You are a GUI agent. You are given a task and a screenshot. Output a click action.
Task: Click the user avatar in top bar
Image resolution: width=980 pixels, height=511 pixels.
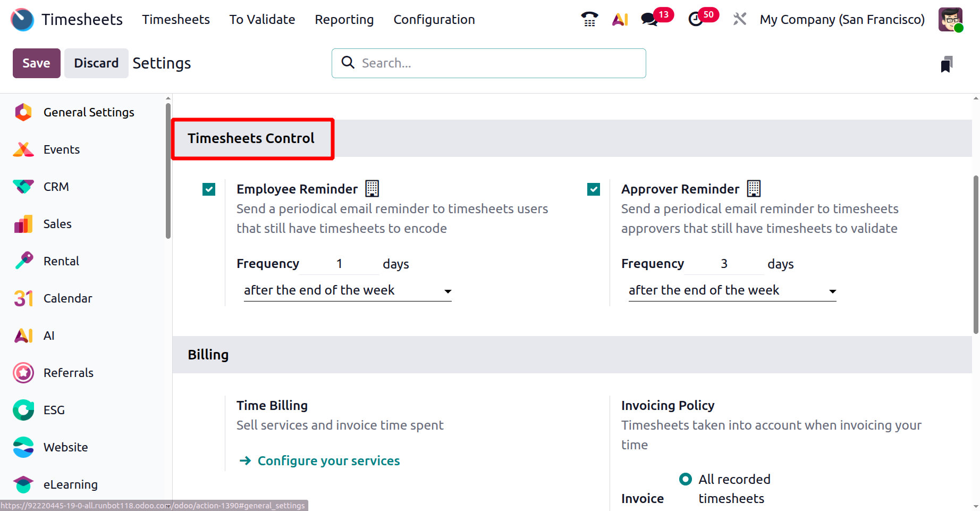coord(950,20)
